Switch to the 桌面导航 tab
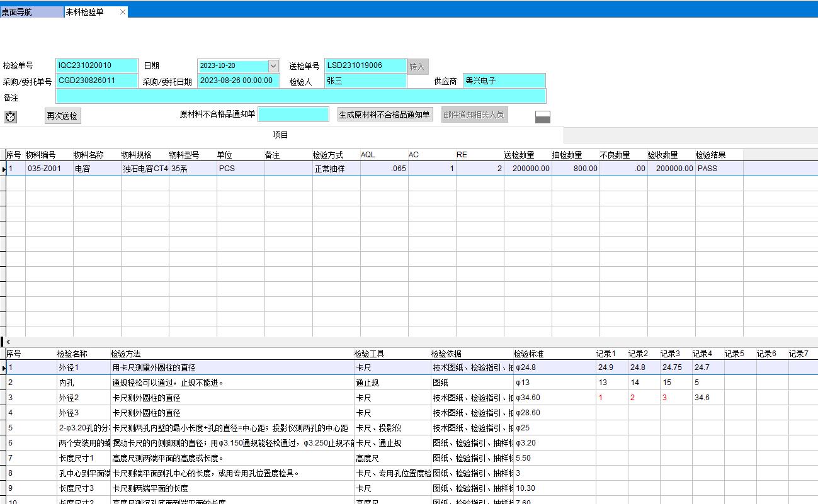 point(31,12)
